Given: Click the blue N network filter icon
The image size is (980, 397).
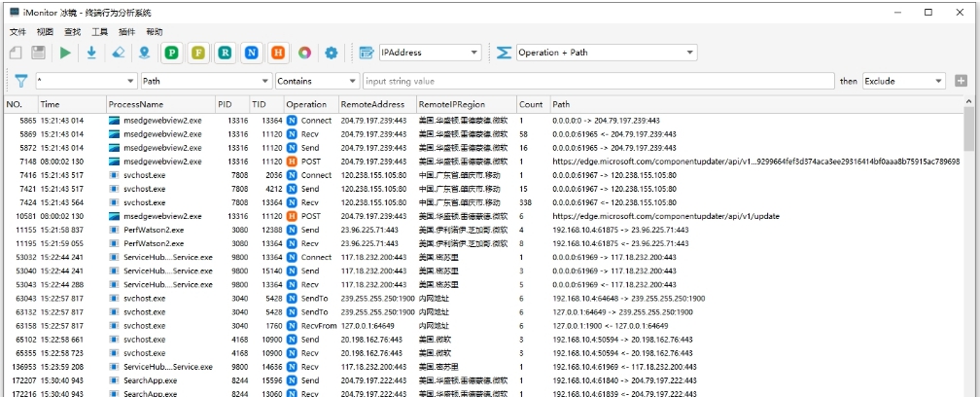Looking at the screenshot, I should pyautogui.click(x=252, y=53).
